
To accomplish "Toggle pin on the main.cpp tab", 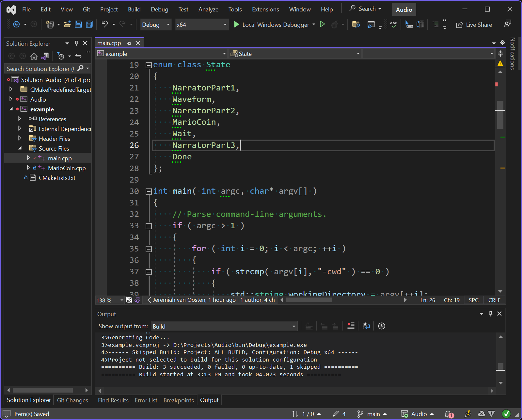I will coord(129,43).
